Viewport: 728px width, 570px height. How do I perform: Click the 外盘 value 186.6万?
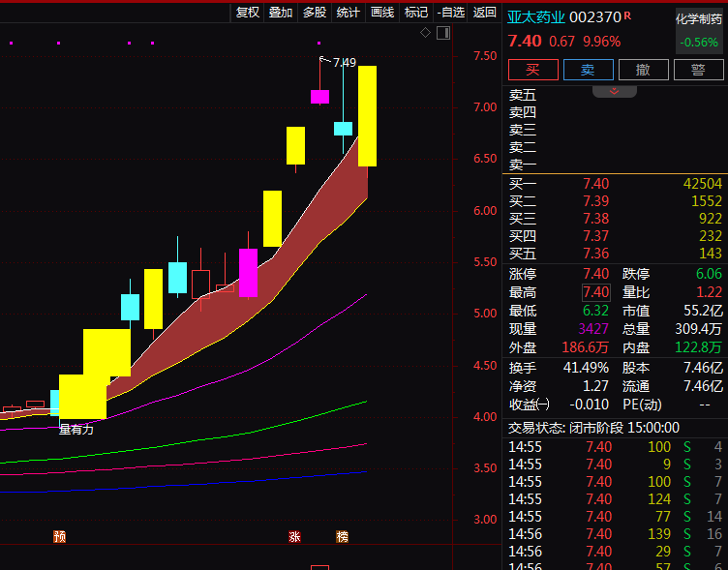(x=585, y=347)
